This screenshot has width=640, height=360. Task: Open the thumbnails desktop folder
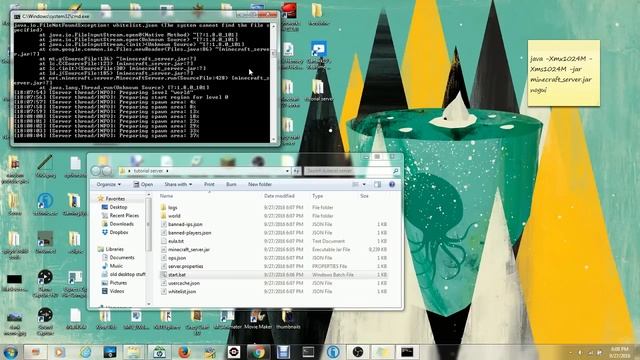coord(288,320)
